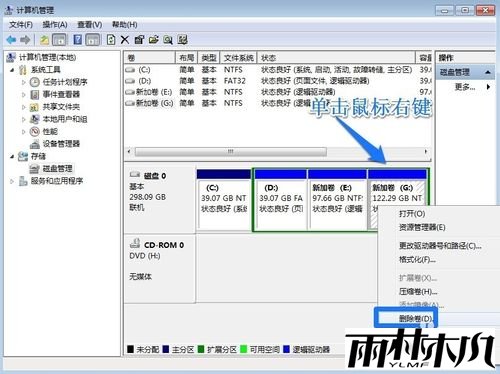The width and height of the screenshot is (500, 374).
Task: Expand the 本地用户和组 node arrow
Action: [24, 119]
